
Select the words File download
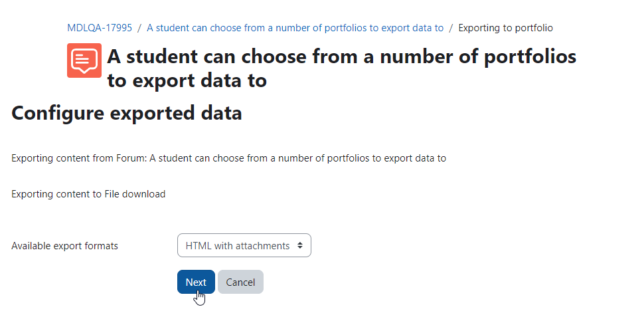(x=135, y=194)
